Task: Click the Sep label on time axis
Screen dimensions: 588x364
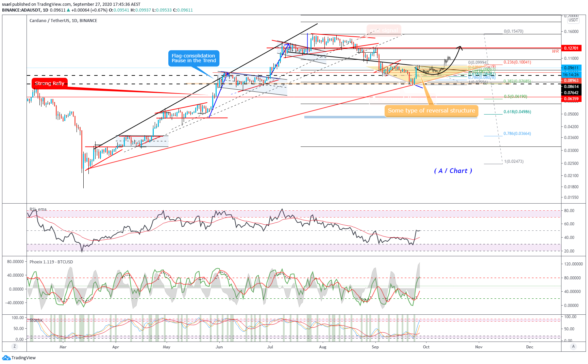Action: [x=375, y=347]
